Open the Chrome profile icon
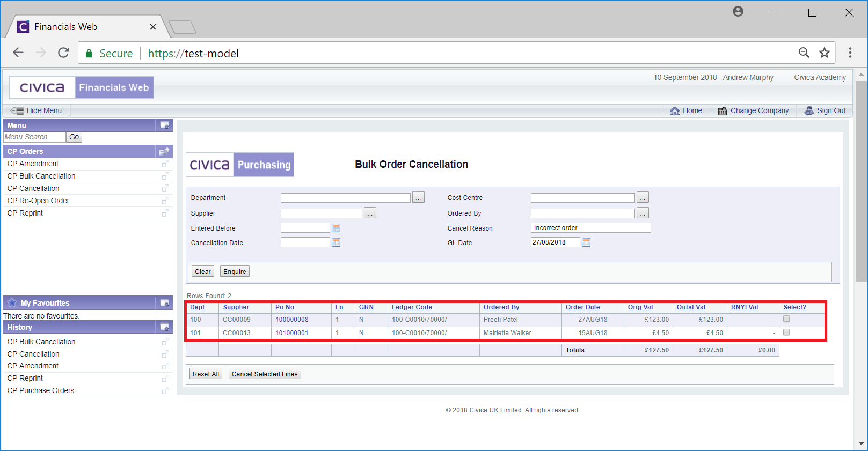868x451 pixels. [738, 11]
